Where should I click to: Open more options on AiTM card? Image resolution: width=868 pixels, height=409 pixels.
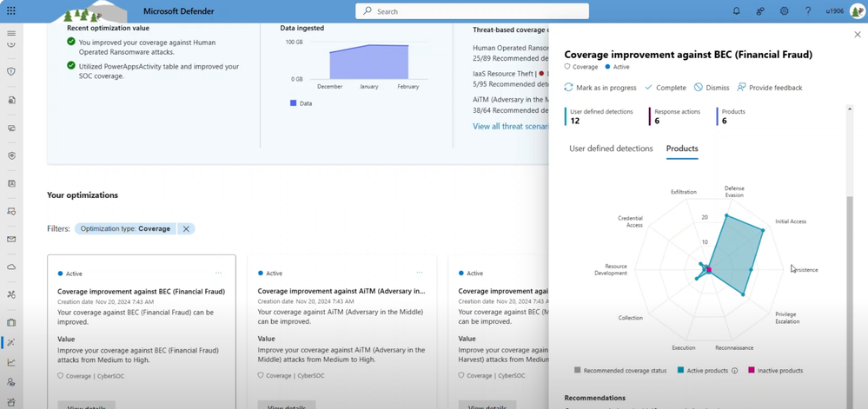click(x=420, y=273)
